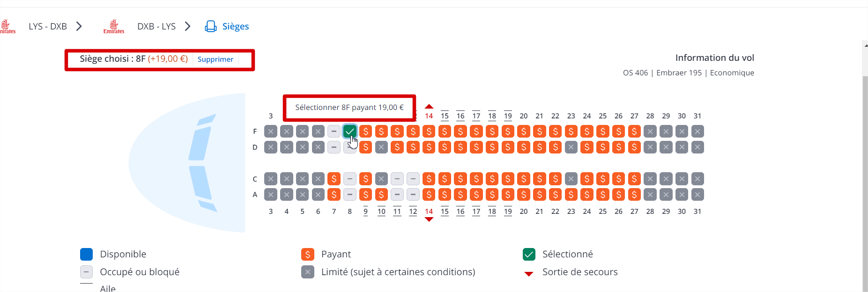Click limited seat 23D
Image resolution: width=868 pixels, height=292 pixels.
click(x=571, y=147)
